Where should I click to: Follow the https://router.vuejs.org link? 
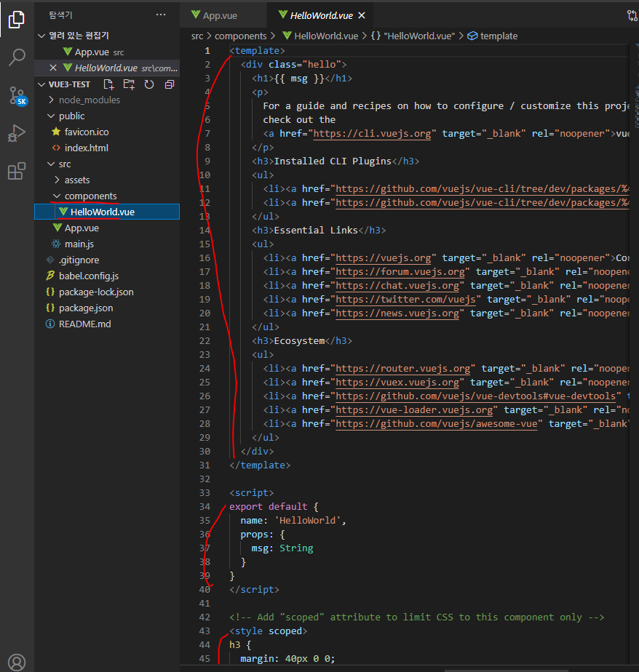pyautogui.click(x=402, y=369)
